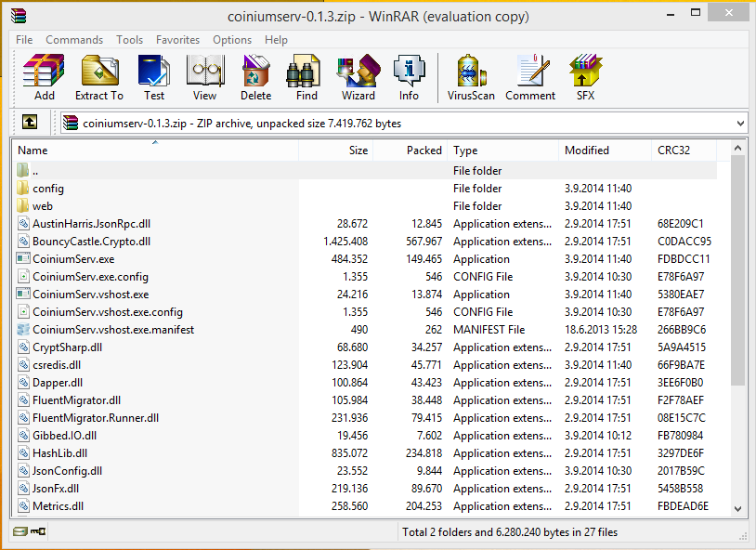This screenshot has width=756, height=550.
Task: Click the vertical scrollbar thumb in the file list
Action: (737, 270)
